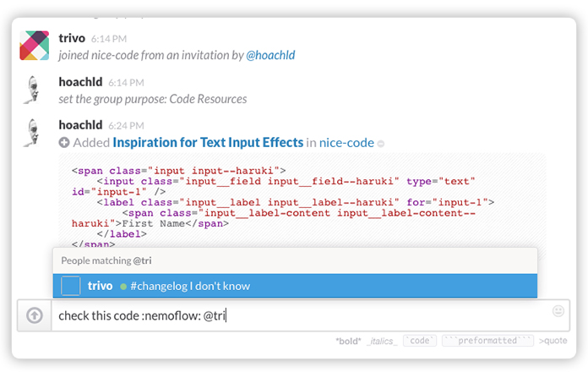Viewport: 588px width, 383px height.
Task: Open the nice-code channel link
Action: pos(346,143)
